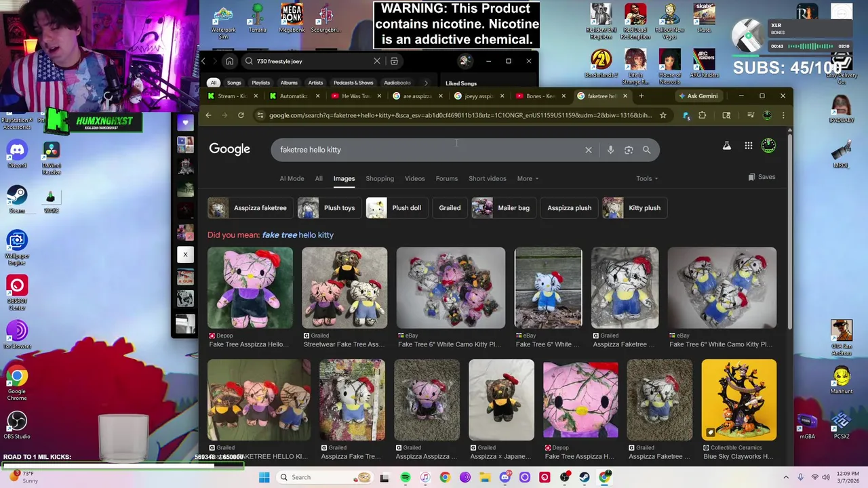Open Chrome three-dot menu
Image resolution: width=868 pixels, height=488 pixels.
pyautogui.click(x=783, y=115)
